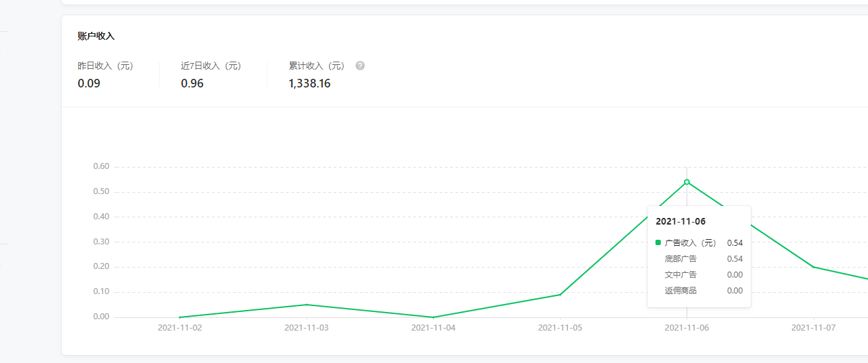Viewport: 868px width, 363px height.
Task: Click the 7-day income value 0.96
Action: tap(192, 83)
